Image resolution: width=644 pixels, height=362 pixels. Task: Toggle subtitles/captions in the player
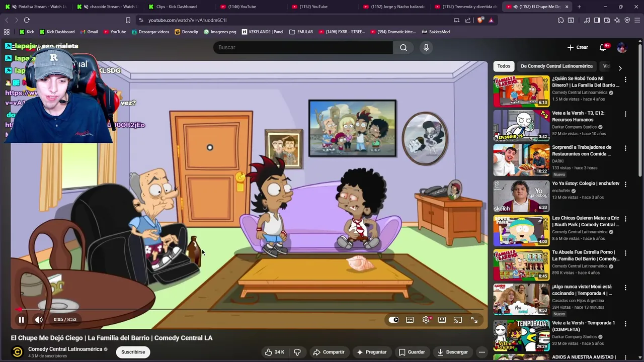[x=410, y=320]
